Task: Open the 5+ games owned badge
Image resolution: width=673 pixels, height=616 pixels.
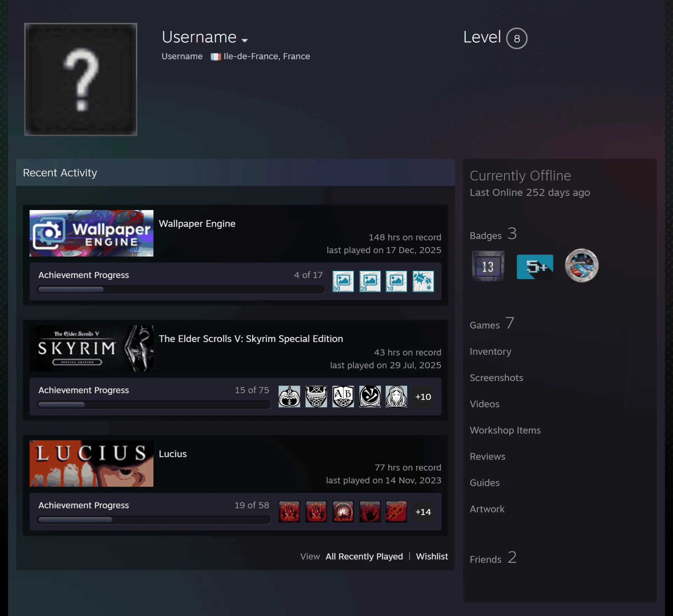Action: tap(535, 266)
